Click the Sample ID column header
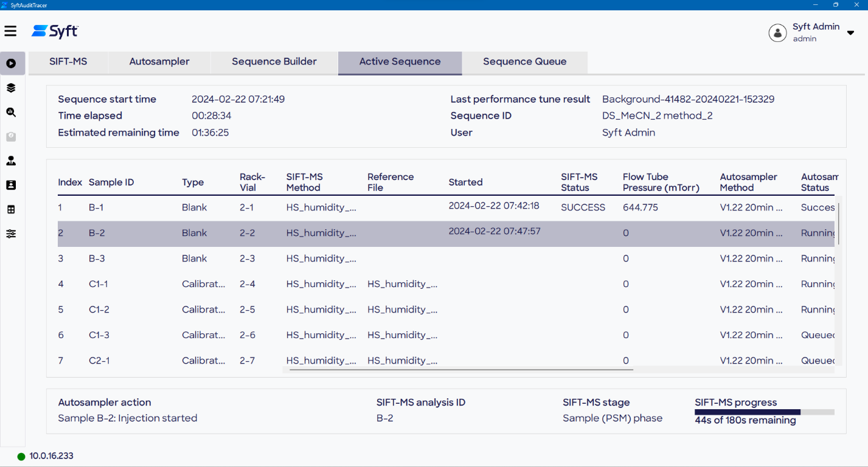 tap(111, 182)
